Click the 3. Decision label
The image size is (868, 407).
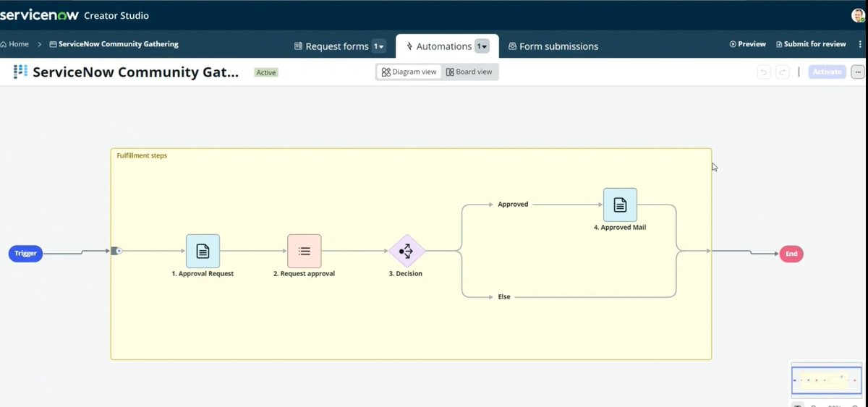point(407,274)
